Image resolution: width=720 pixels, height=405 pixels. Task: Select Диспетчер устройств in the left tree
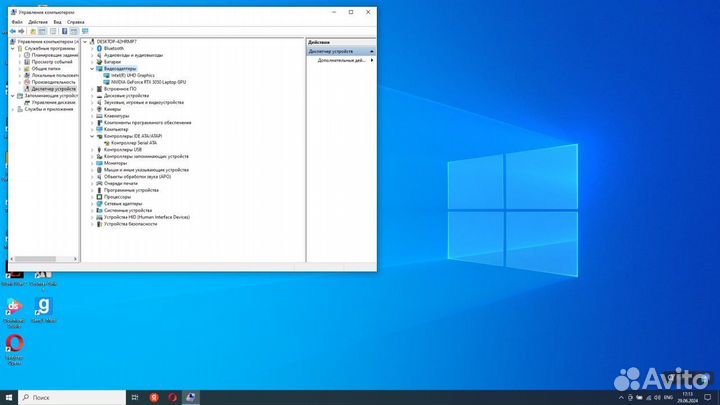click(54, 89)
